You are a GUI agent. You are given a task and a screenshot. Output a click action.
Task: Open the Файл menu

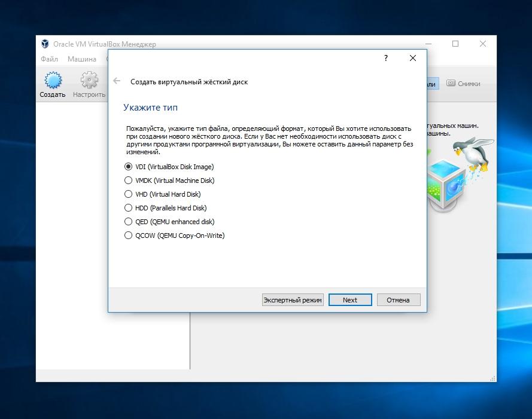click(x=49, y=59)
